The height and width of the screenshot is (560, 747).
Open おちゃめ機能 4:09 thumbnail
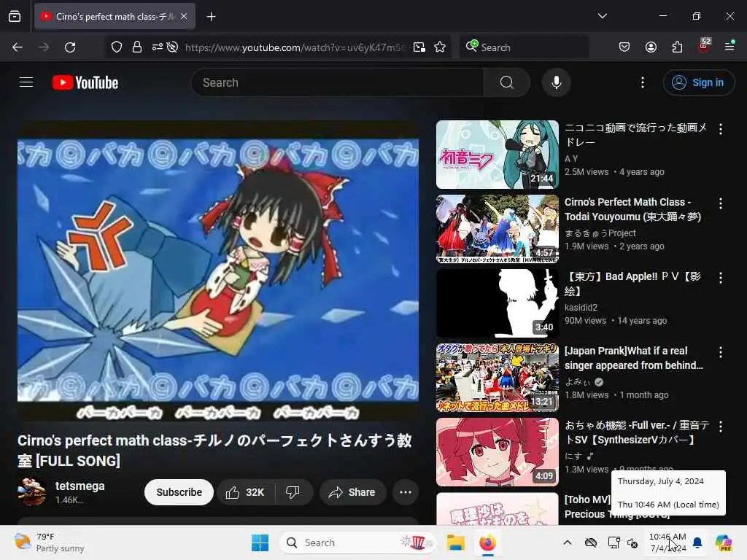[x=498, y=452]
